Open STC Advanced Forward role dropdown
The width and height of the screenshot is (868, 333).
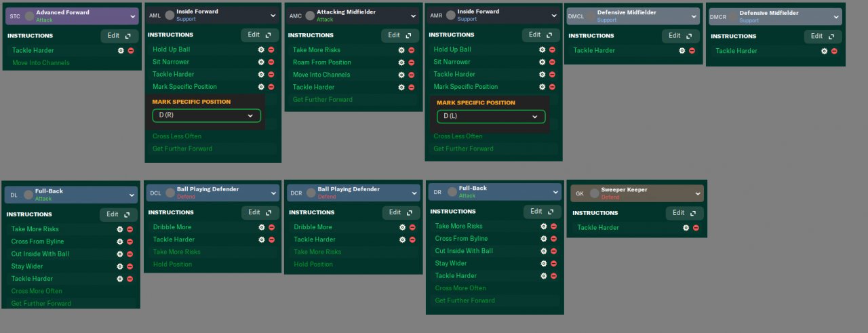point(132,16)
